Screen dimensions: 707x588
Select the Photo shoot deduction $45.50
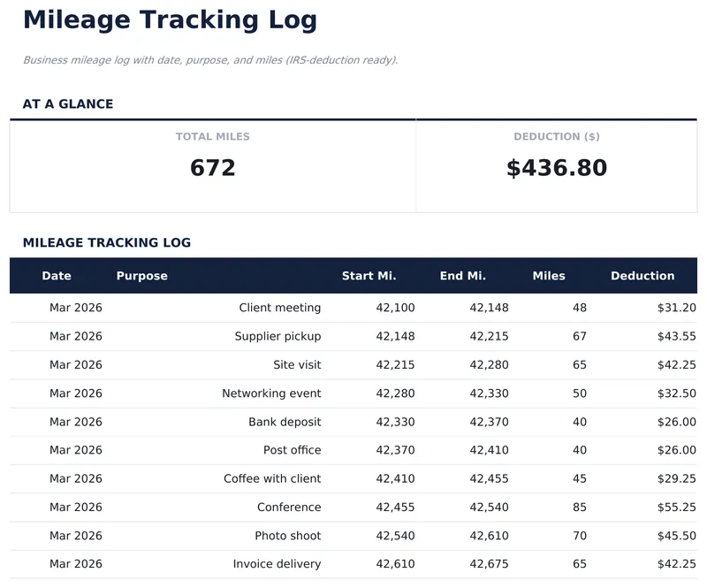pyautogui.click(x=676, y=536)
